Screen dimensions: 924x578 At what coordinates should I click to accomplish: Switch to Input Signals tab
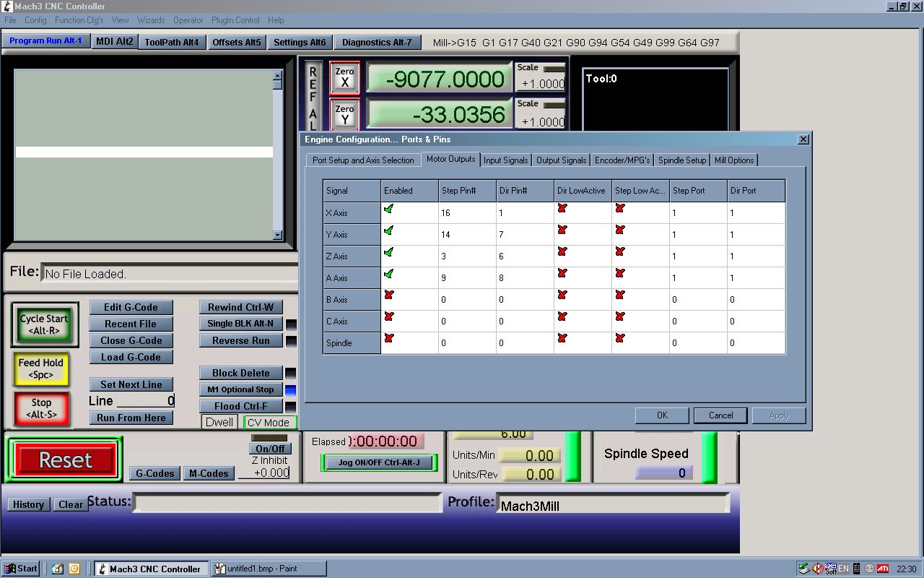tap(506, 160)
